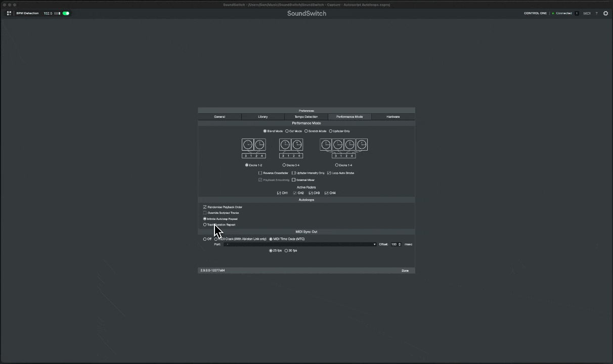Viewport: 613px width, 364px height.
Task: Open the Tempo Detection tab
Action: tap(306, 117)
